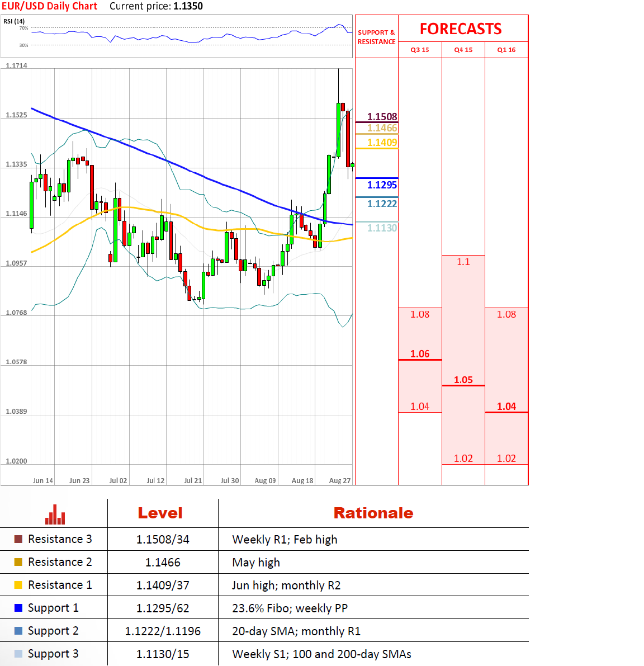Click the Resistance 2 gold square marker
The image size is (644, 666).
18,562
